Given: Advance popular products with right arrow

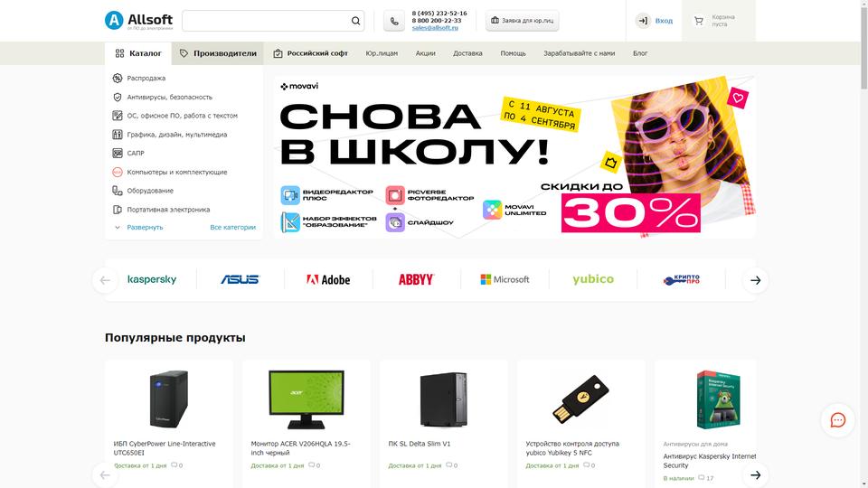Looking at the screenshot, I should pyautogui.click(x=756, y=475).
